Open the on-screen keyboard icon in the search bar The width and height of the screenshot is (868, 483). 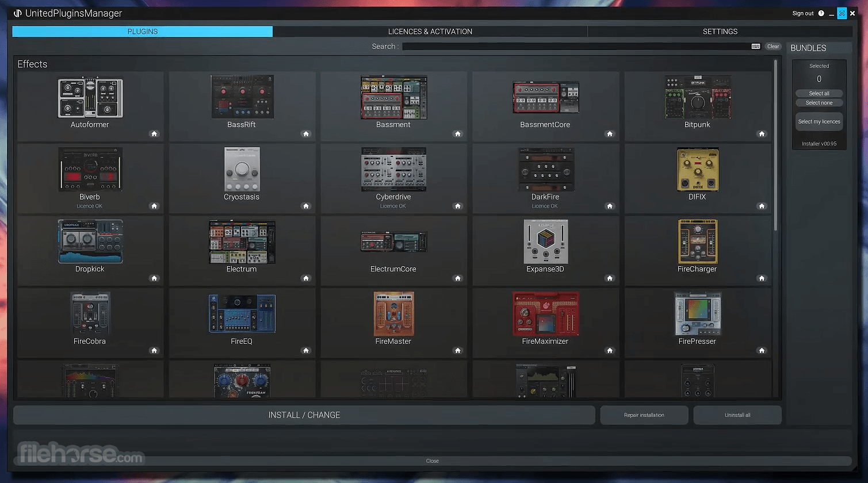pos(756,47)
